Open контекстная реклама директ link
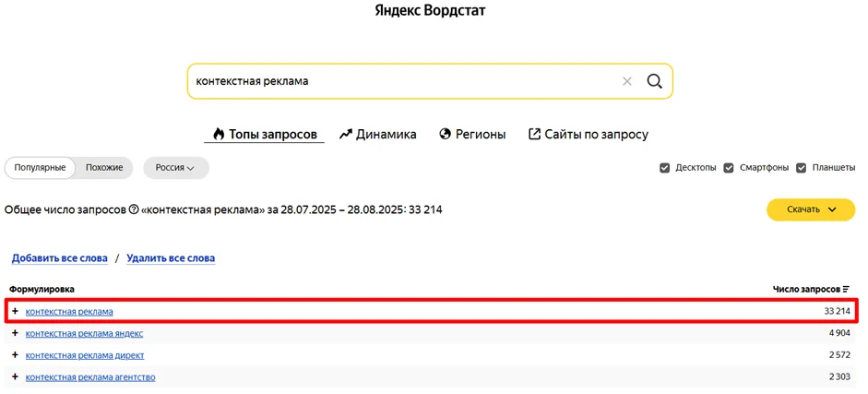Image resolution: width=868 pixels, height=394 pixels. [85, 355]
